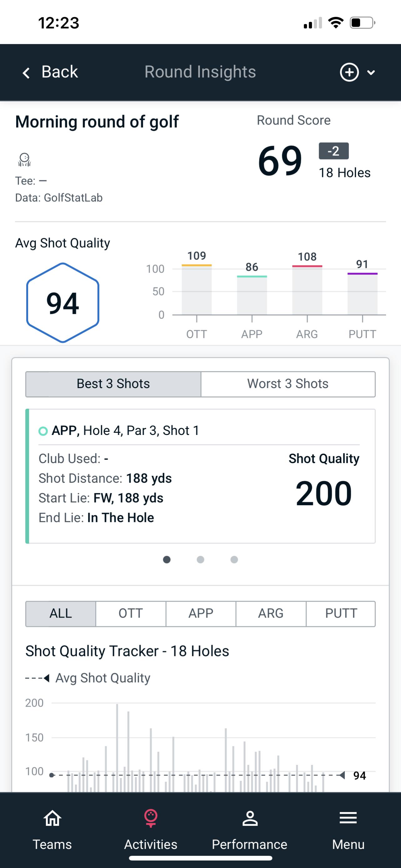The height and width of the screenshot is (868, 401).
Task: Select the ALL shots filter
Action: click(61, 613)
